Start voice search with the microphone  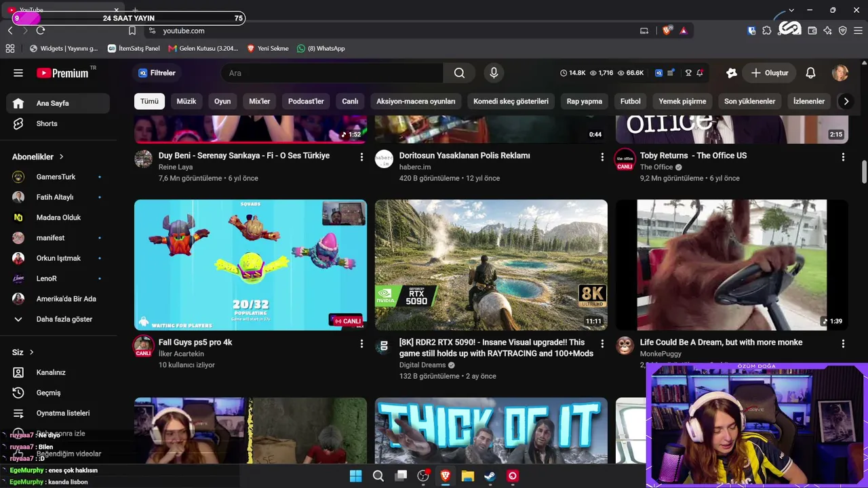tap(494, 73)
